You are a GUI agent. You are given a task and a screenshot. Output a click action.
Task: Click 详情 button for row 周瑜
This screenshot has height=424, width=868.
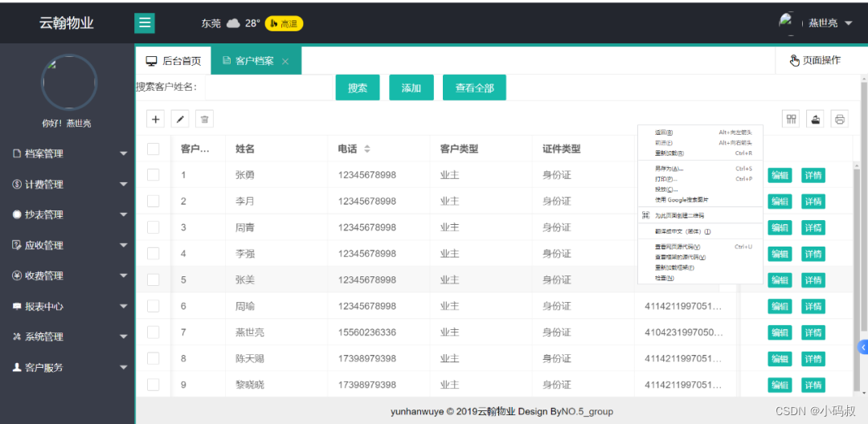pos(813,306)
